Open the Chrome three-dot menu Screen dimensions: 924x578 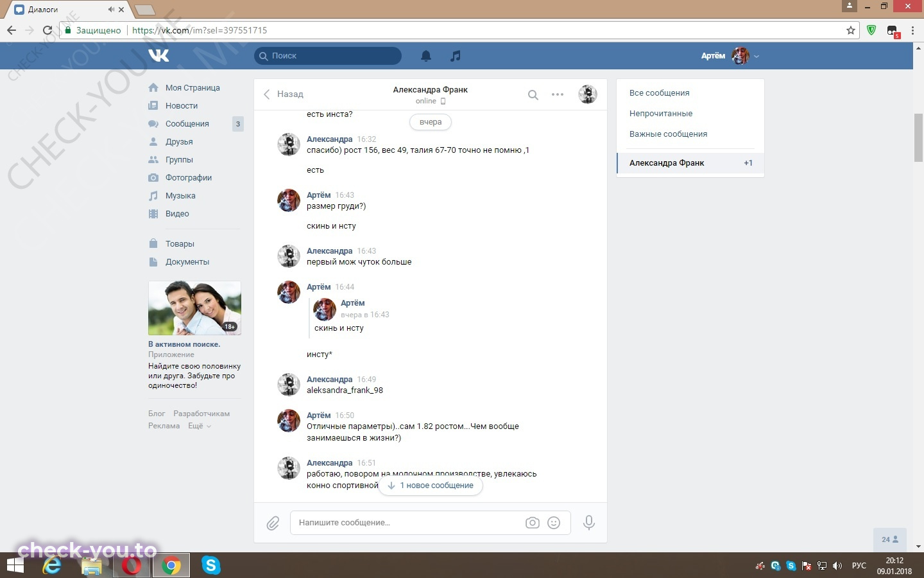tap(912, 30)
